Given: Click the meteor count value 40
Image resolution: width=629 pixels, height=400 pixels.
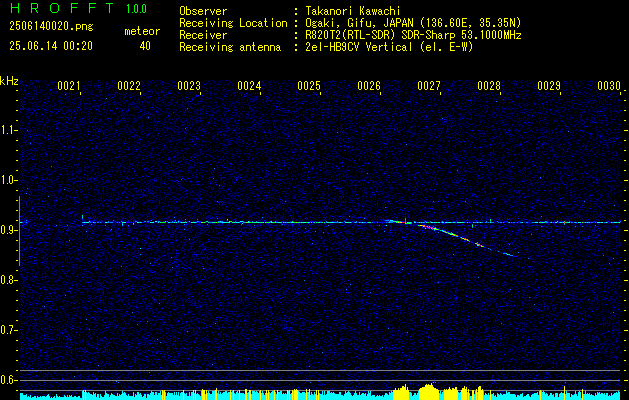Looking at the screenshot, I should click(145, 46).
